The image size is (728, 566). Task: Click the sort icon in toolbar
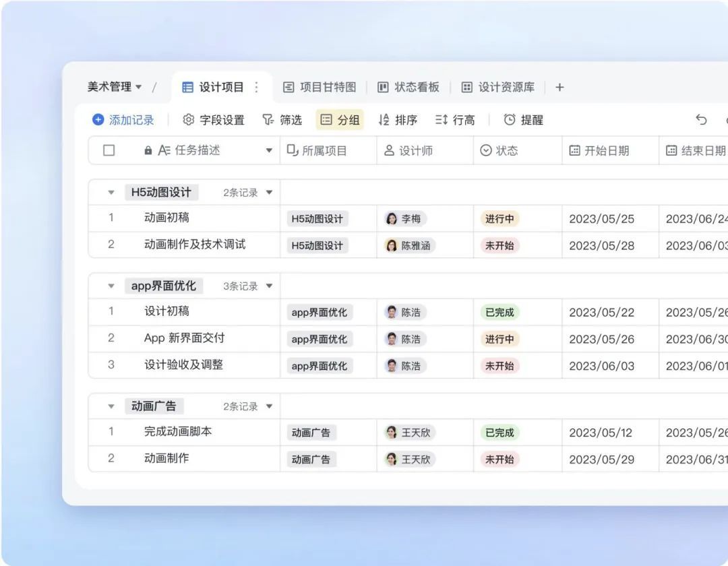(x=384, y=120)
